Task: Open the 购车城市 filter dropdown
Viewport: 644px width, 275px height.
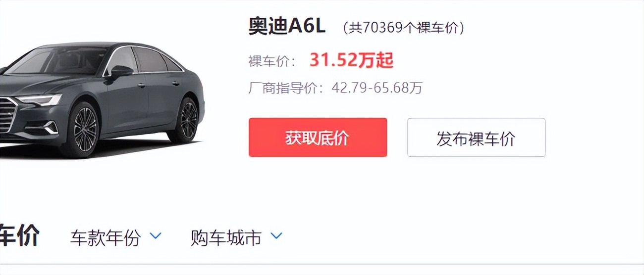Action: 236,238
